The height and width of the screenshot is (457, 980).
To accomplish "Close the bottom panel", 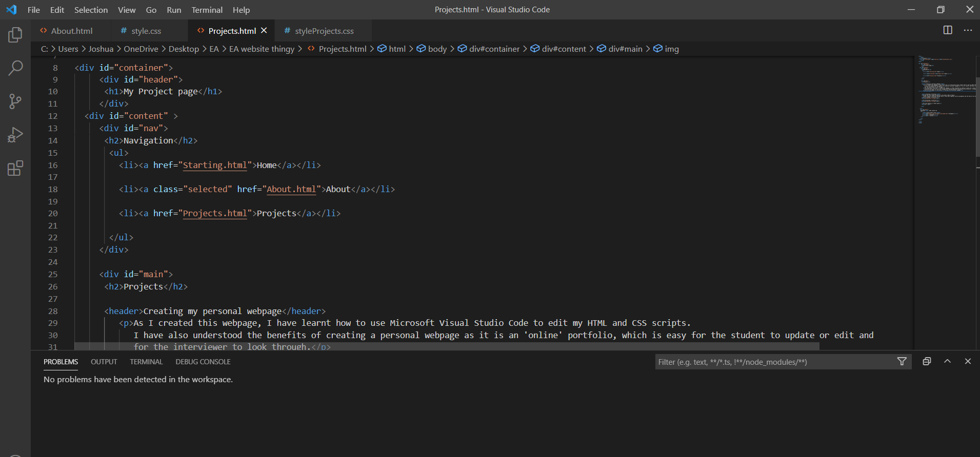I will (x=968, y=362).
